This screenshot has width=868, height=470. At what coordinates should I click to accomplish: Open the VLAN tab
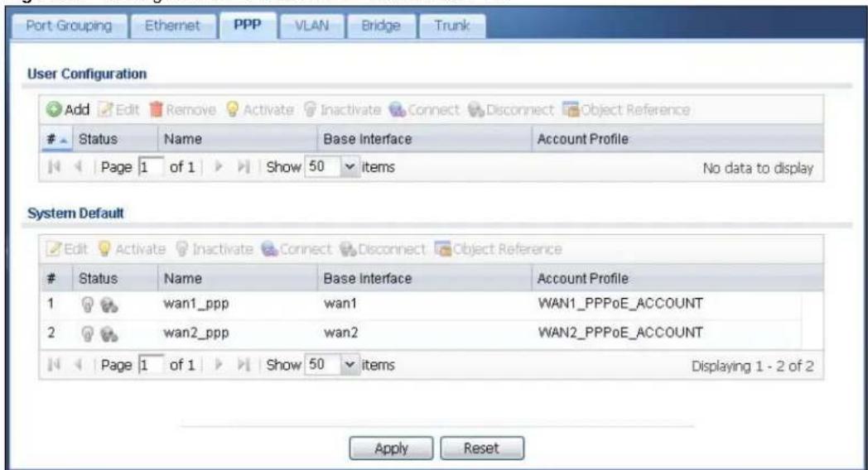(x=311, y=26)
